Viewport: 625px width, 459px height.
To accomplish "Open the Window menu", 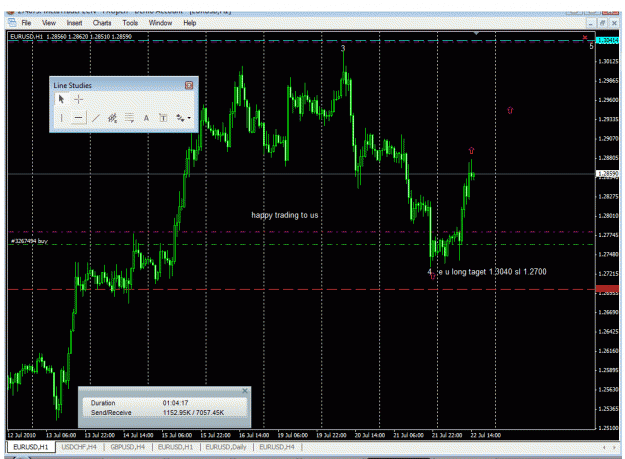I will (160, 23).
